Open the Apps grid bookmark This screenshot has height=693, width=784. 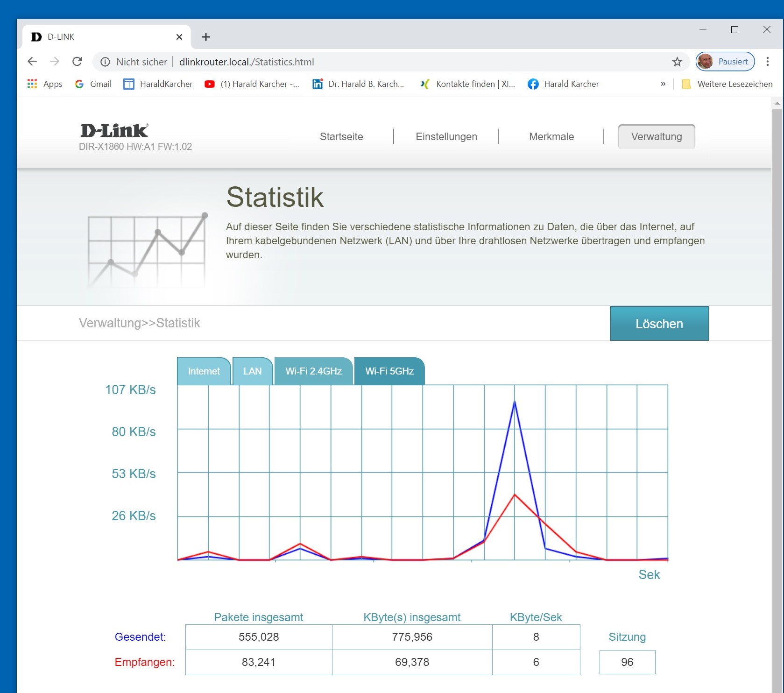pos(45,84)
